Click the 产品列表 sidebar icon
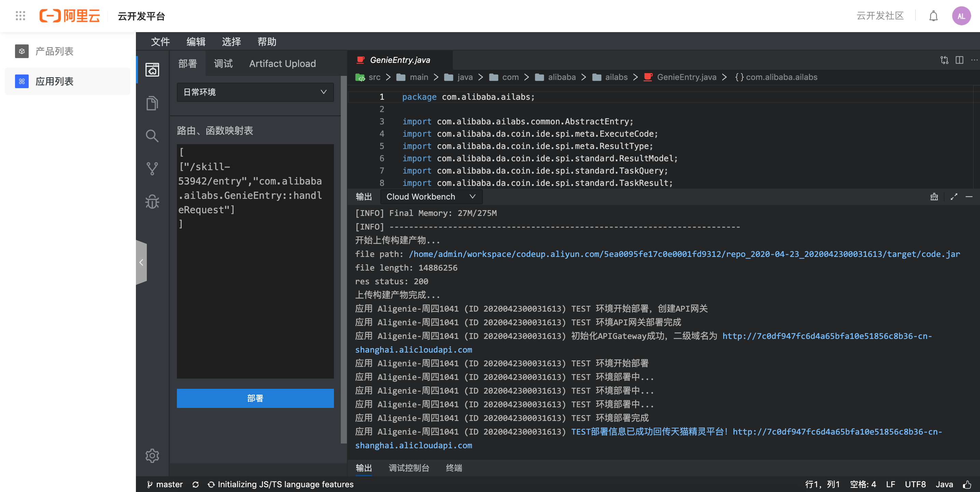 coord(22,51)
